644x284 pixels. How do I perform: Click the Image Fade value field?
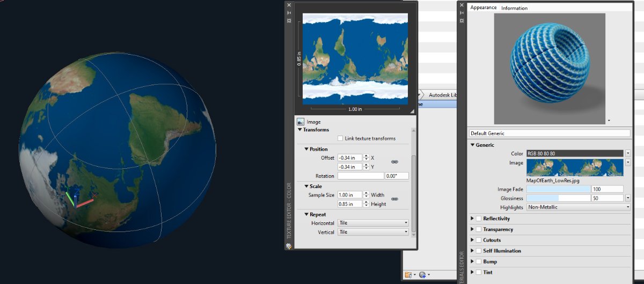click(x=607, y=189)
